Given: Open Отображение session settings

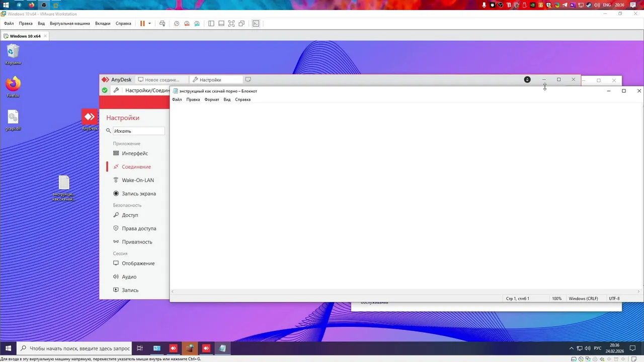Looking at the screenshot, I should coord(138,263).
